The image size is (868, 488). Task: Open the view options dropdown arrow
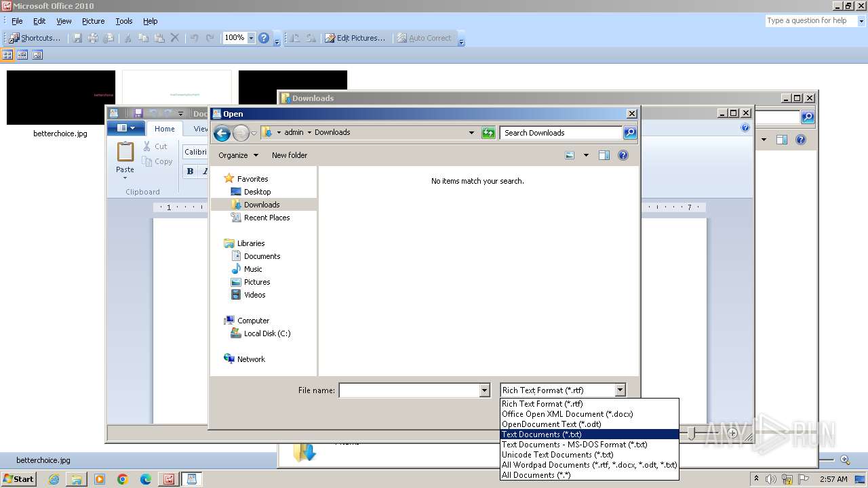click(x=586, y=155)
